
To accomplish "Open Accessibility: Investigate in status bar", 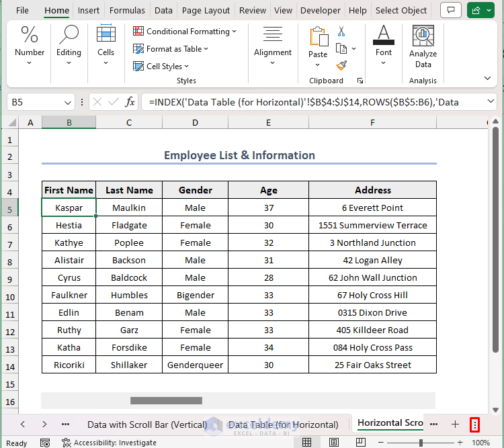I will (x=109, y=443).
